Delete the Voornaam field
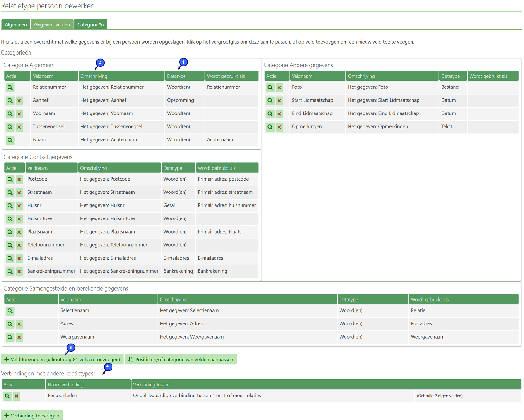This screenshot has height=420, width=524. pyautogui.click(x=19, y=114)
